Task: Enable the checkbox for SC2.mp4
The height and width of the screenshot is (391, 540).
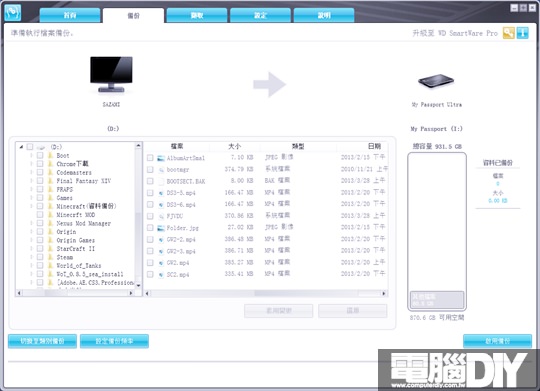Action: click(150, 275)
